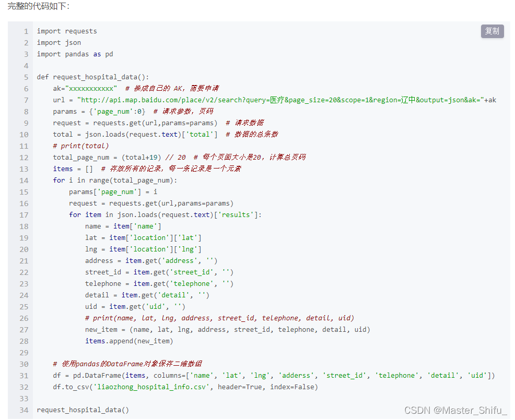Viewport: 515px width, 420px height.
Task: Click the heading 完整的代码如下
Action: [x=39, y=6]
